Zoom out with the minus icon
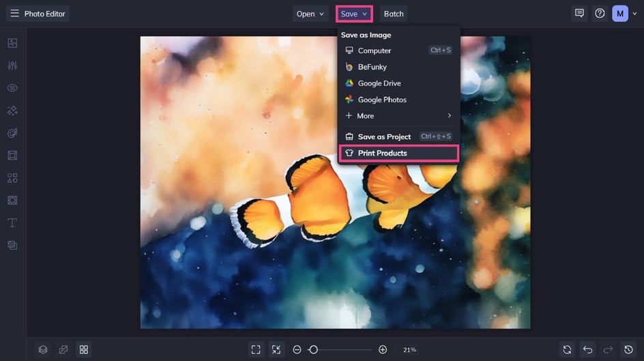 coord(297,349)
